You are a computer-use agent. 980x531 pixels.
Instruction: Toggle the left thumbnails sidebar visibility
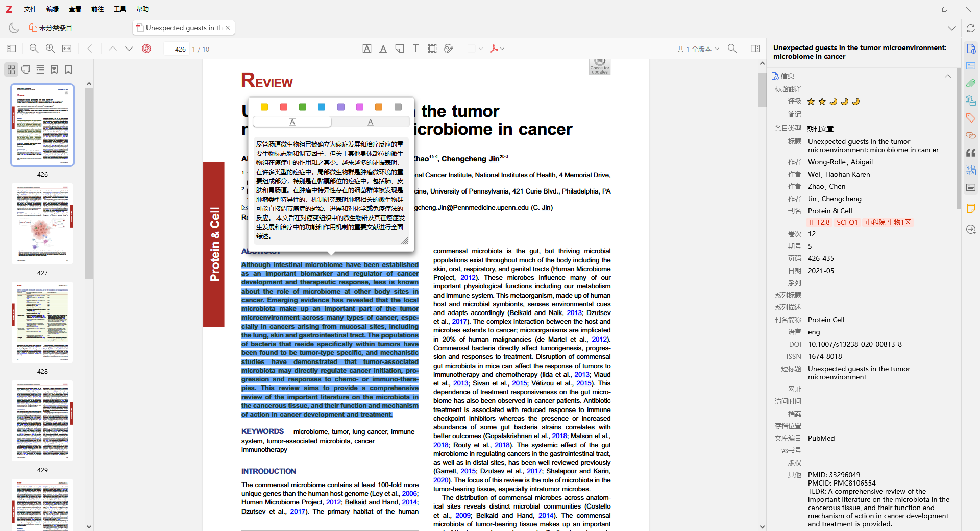[x=11, y=48]
